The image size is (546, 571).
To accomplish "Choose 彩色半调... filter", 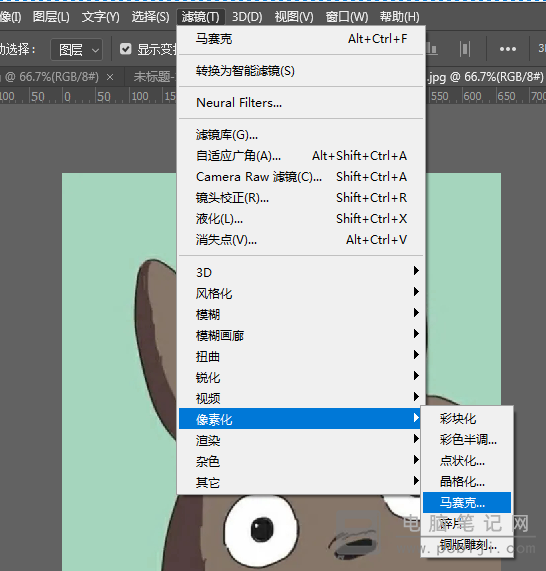I will click(467, 440).
